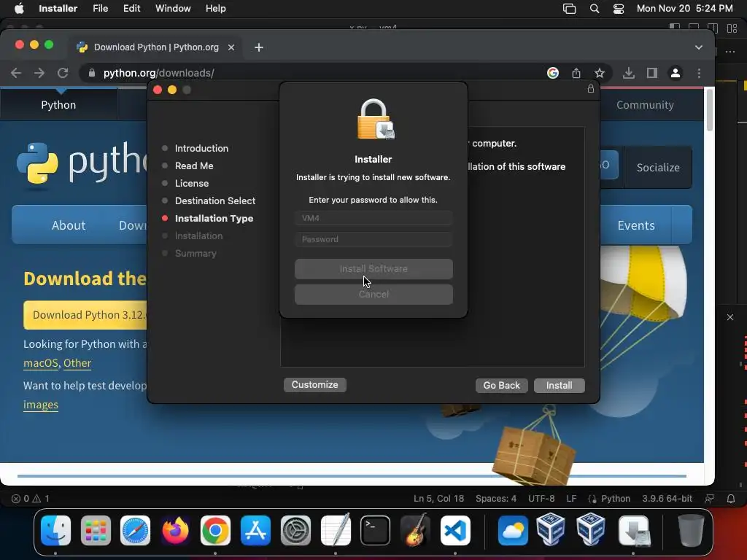Open a new Chrome tab
Viewport: 747px width, 560px height.
(x=259, y=47)
